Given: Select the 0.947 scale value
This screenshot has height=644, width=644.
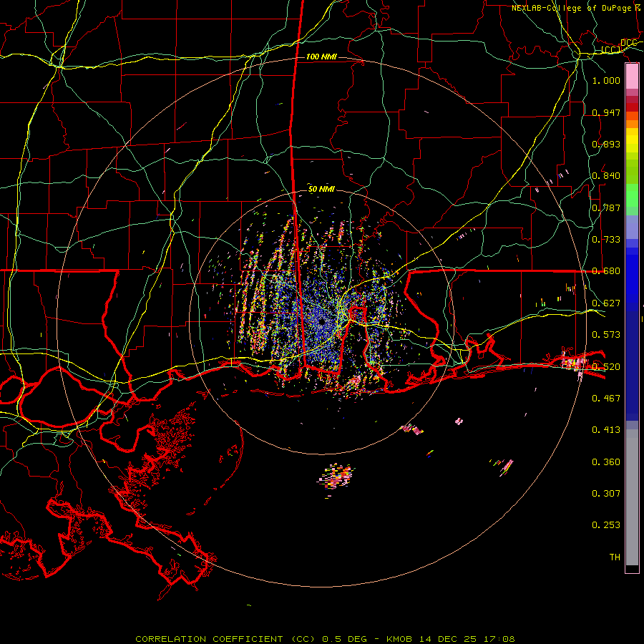Looking at the screenshot, I should point(606,112).
